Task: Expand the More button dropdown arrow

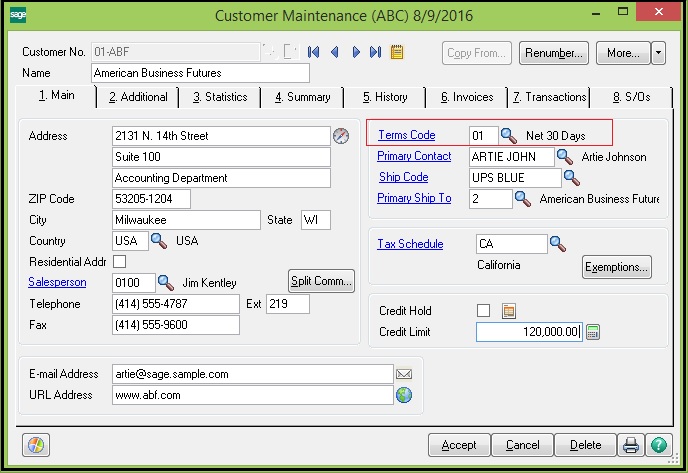Action: (x=658, y=52)
